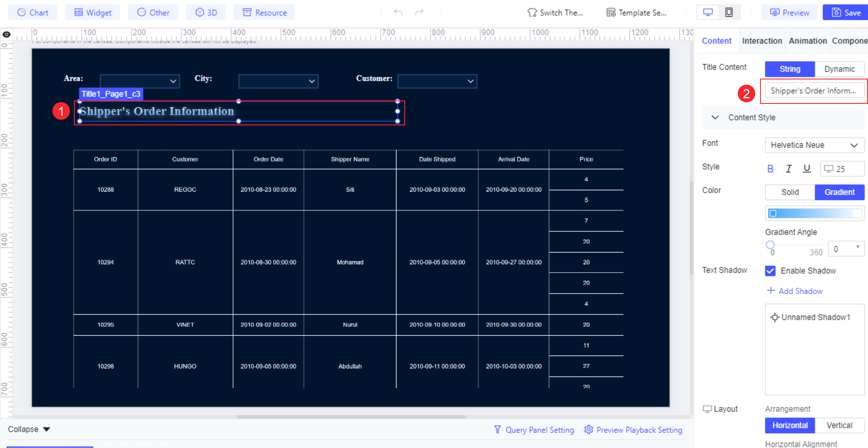The image size is (868, 448).
Task: Set arrangement to Vertical
Action: click(x=839, y=425)
